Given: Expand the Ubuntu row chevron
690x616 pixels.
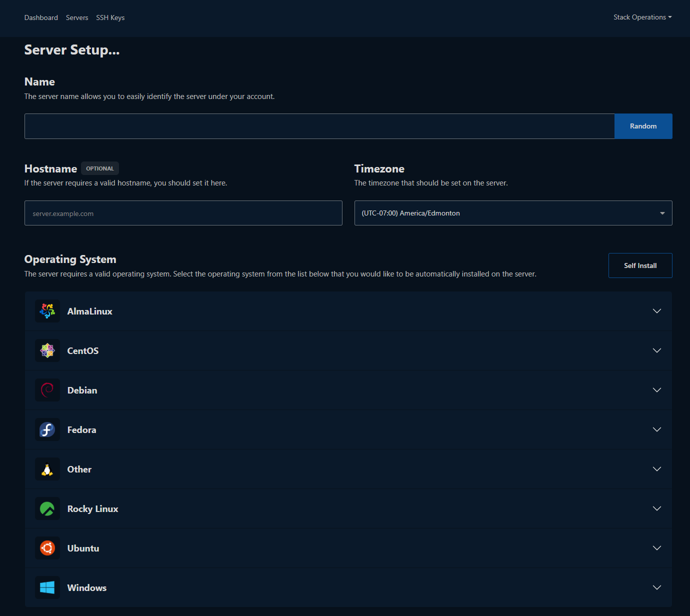Looking at the screenshot, I should point(656,548).
